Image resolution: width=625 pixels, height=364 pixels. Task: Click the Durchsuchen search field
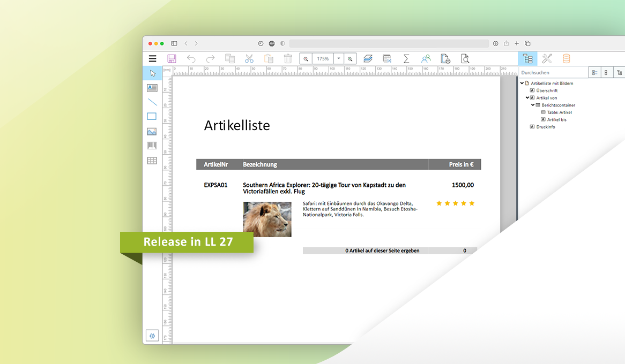pos(554,72)
